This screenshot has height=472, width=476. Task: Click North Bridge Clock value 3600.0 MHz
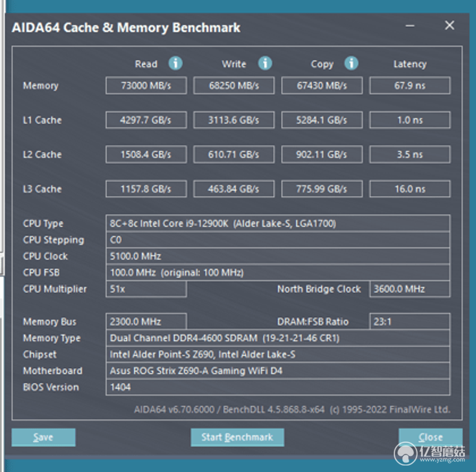point(410,289)
